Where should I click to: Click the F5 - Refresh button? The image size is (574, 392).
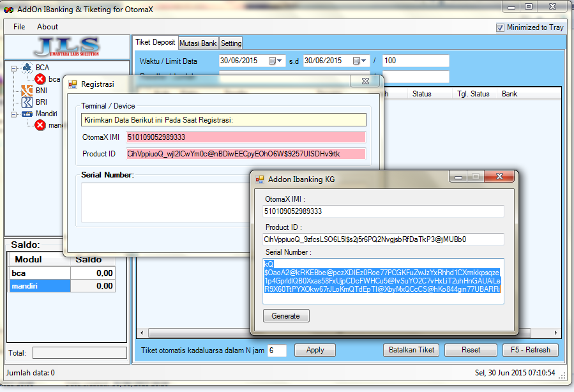[x=531, y=350]
